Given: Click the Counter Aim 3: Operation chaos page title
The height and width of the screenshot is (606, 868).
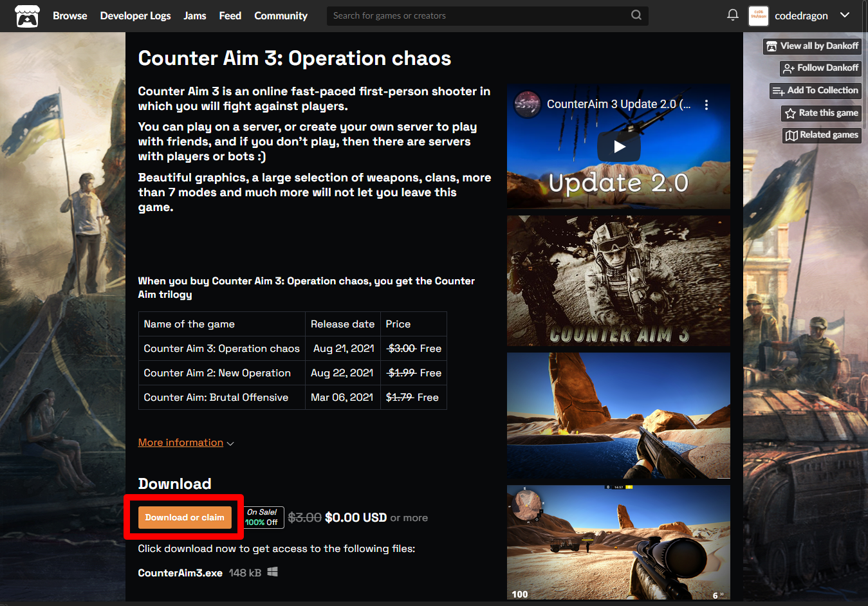Looking at the screenshot, I should (295, 59).
